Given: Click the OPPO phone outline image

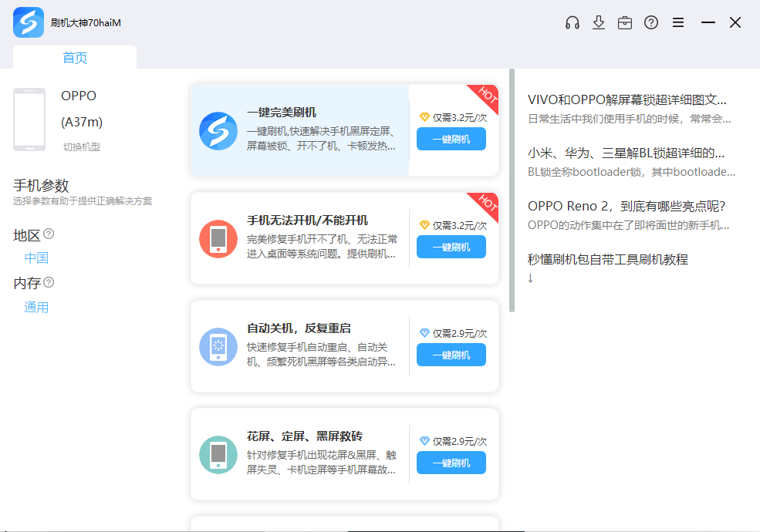Looking at the screenshot, I should [x=29, y=120].
